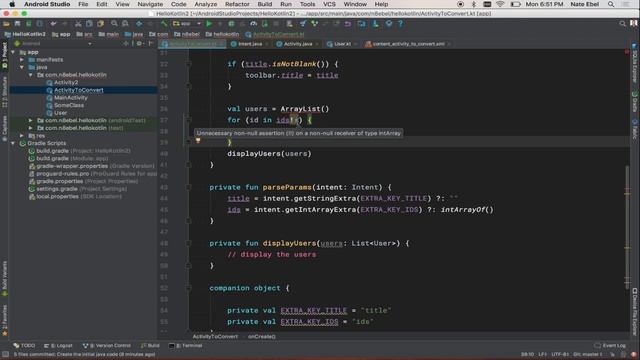Image resolution: width=640 pixels, height=360 pixels.
Task: Collapse the com.nllebel.hellokotlin main package
Action: [x=31, y=75]
